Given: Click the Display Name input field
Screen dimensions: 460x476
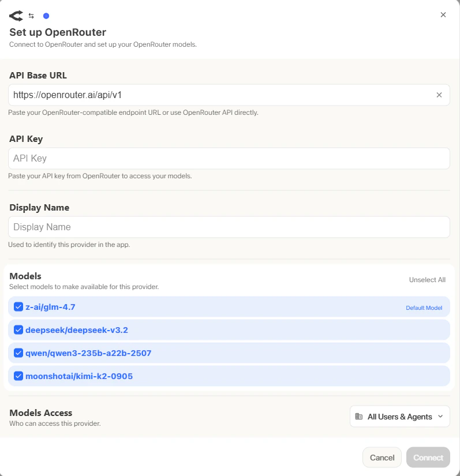Looking at the screenshot, I should [x=230, y=227].
